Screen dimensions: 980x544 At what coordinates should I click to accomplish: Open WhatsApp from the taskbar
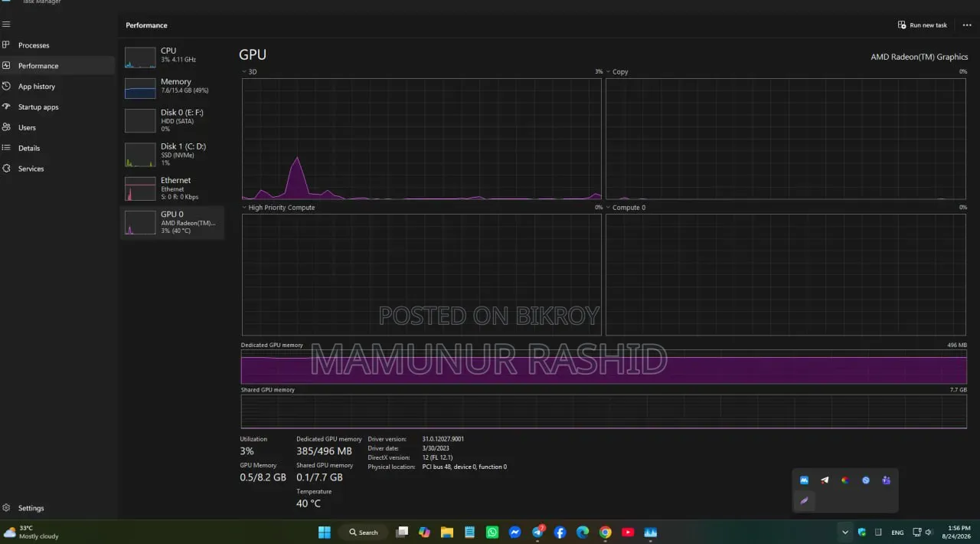[x=492, y=532]
